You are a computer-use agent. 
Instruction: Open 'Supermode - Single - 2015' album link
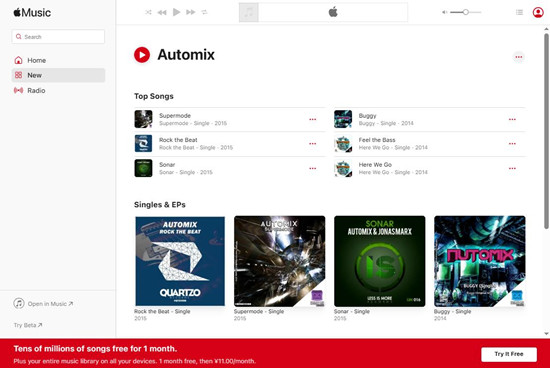coord(193,123)
